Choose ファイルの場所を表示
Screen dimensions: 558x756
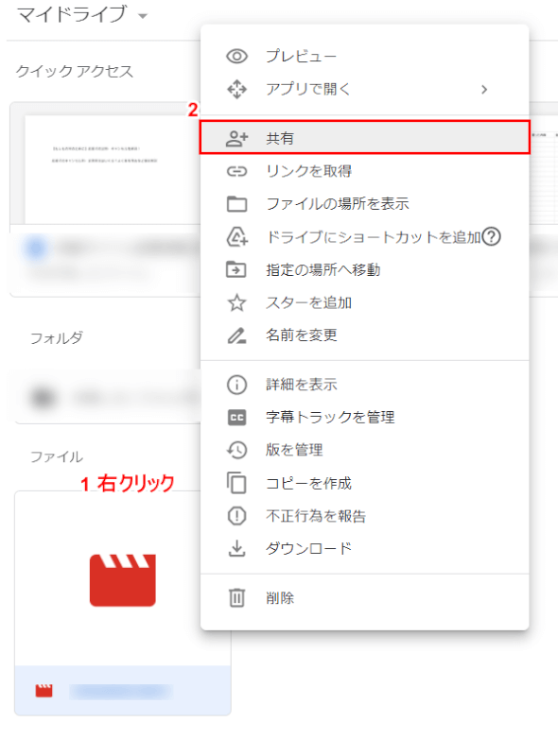(364, 204)
